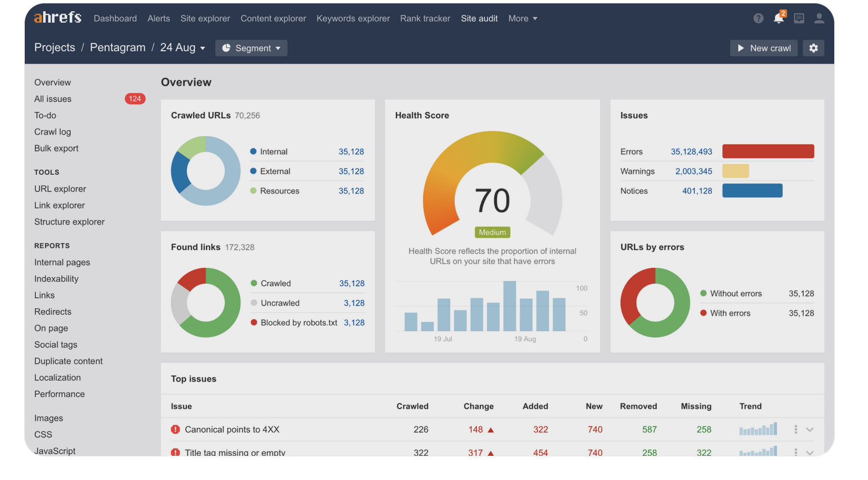This screenshot has width=868, height=480.
Task: Go to Dashboard in top menu
Action: (115, 19)
